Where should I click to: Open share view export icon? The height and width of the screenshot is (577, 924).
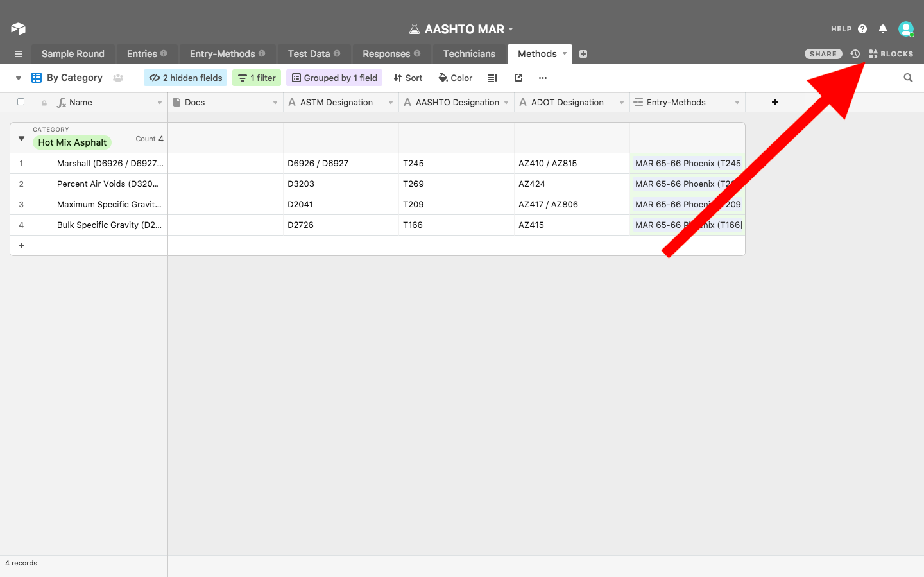[518, 78]
